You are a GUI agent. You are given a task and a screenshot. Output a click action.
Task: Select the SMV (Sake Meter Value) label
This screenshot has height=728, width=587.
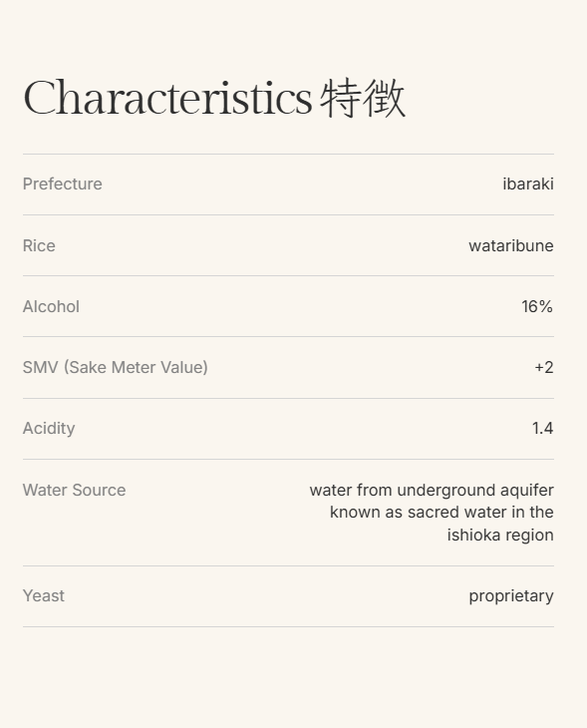point(115,367)
